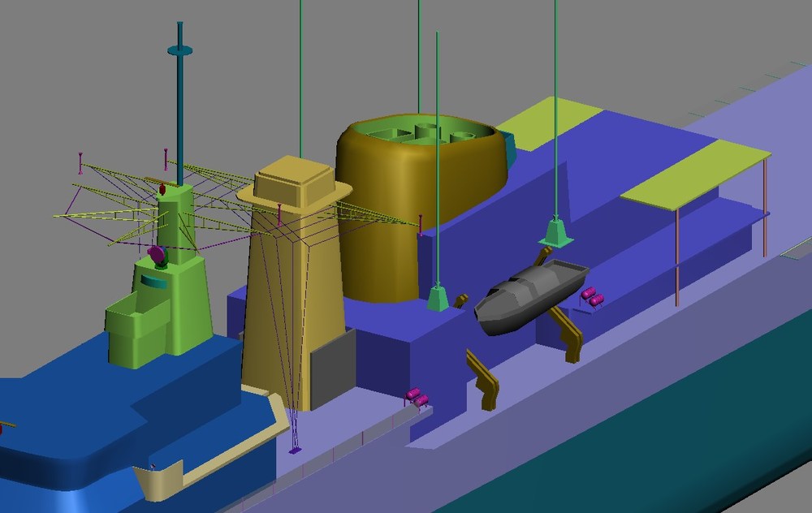Click the pink awning support post
This screenshot has height=513, width=812.
677,258
